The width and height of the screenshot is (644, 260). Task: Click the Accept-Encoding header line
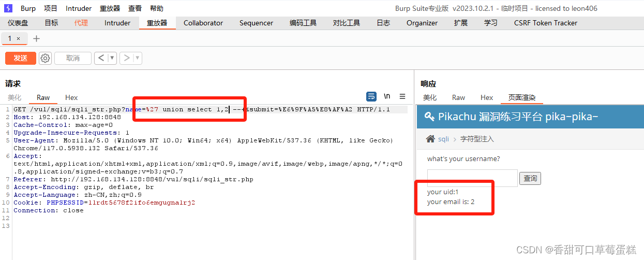pos(84,187)
